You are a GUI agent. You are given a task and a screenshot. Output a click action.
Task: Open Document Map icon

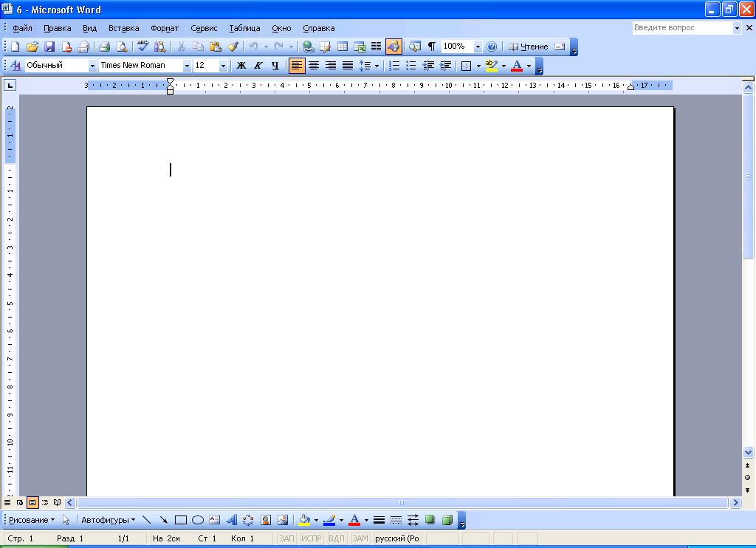pyautogui.click(x=415, y=47)
